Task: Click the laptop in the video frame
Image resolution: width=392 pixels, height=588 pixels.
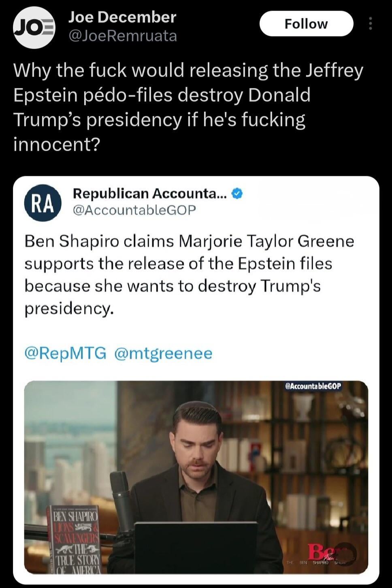Action: [196, 547]
